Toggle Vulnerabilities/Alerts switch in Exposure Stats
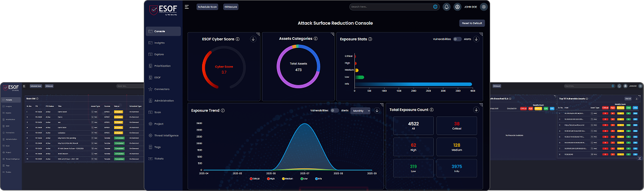644x191 pixels. pos(457,39)
